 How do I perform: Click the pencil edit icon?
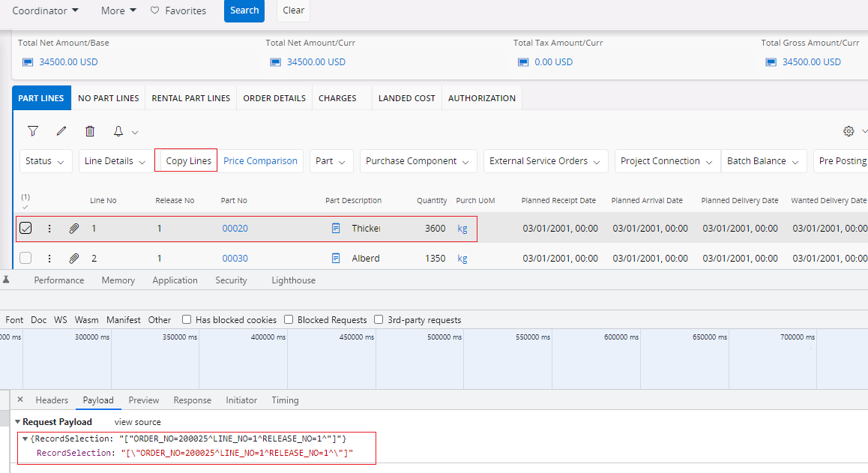point(61,131)
